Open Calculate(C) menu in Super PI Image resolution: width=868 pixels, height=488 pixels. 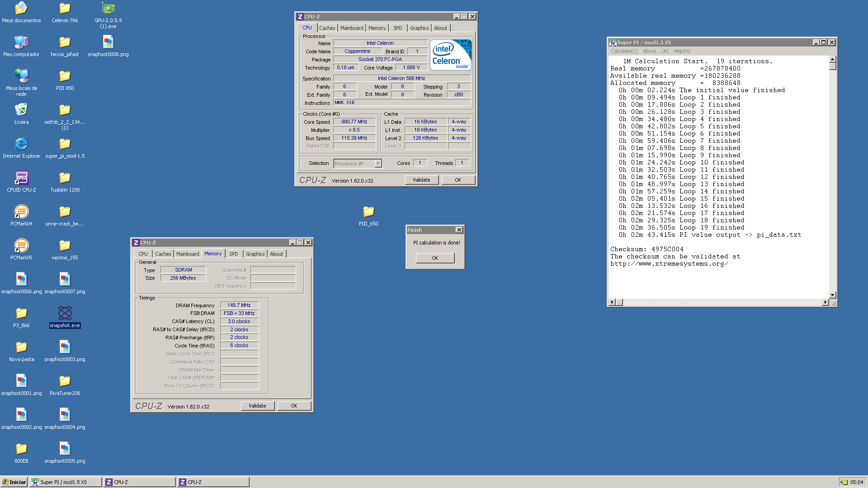click(x=624, y=51)
